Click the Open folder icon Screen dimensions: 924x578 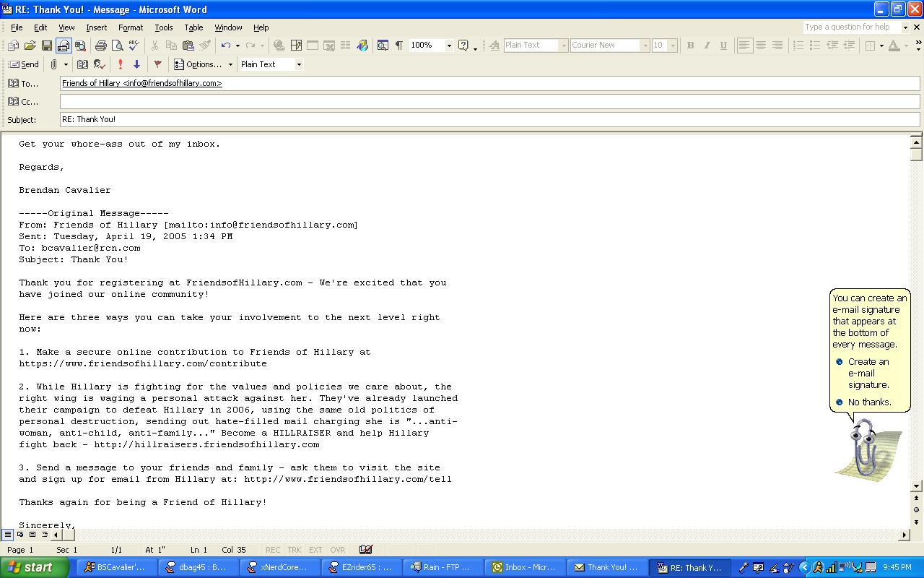[x=30, y=46]
